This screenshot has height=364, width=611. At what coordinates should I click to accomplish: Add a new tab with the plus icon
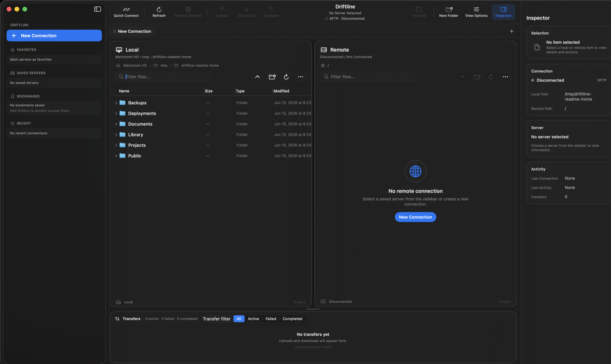click(x=511, y=31)
